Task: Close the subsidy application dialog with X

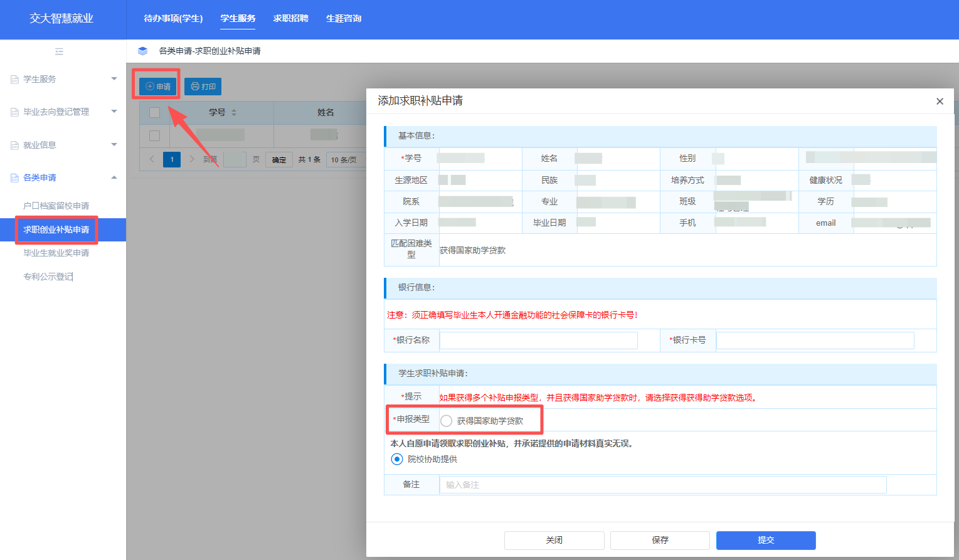Action: coord(939,102)
